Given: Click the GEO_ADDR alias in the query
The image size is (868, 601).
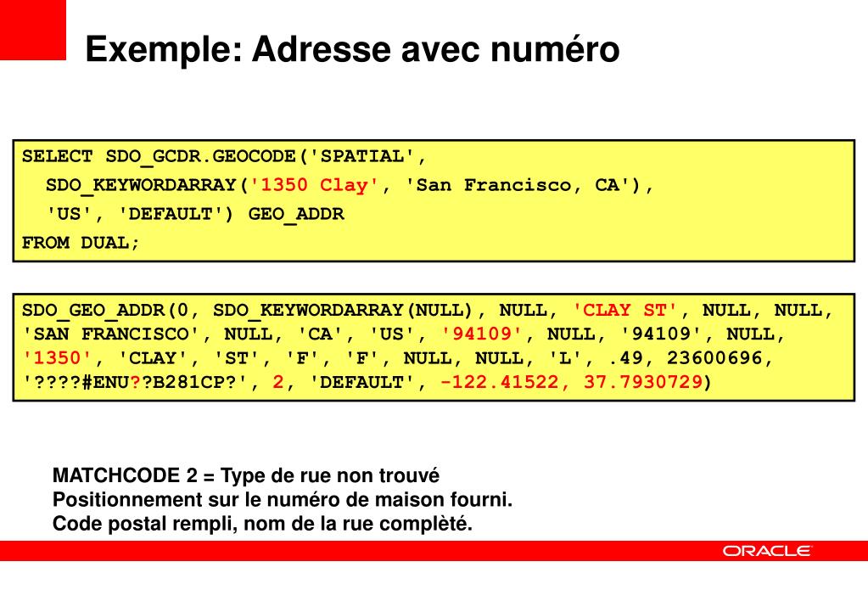Looking at the screenshot, I should coord(296,215).
